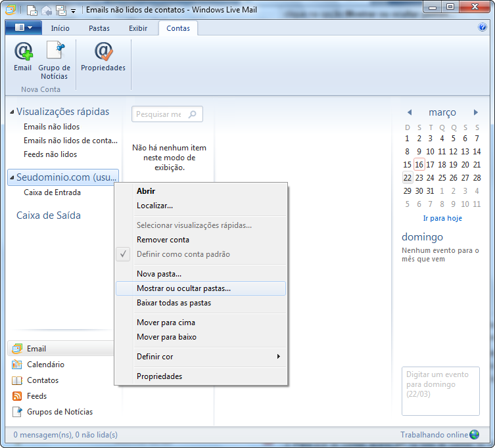This screenshot has height=448, width=495.
Task: Choose Propriedades in the context menu
Action: tap(200, 376)
